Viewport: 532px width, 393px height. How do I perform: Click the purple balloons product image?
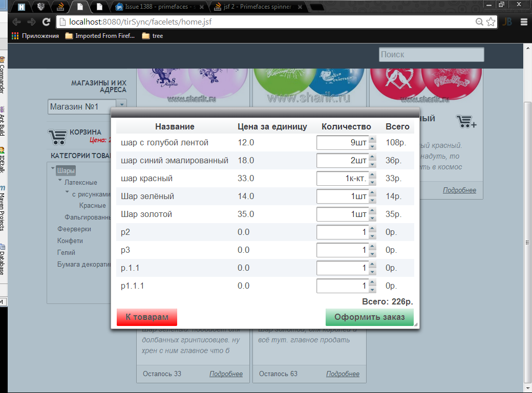[x=193, y=87]
